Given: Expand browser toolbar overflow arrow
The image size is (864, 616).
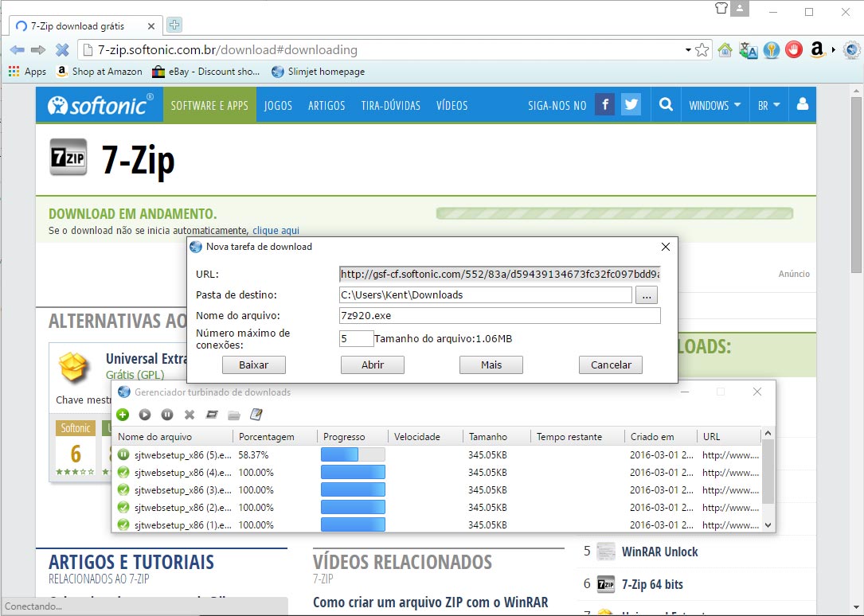Looking at the screenshot, I should [x=834, y=50].
